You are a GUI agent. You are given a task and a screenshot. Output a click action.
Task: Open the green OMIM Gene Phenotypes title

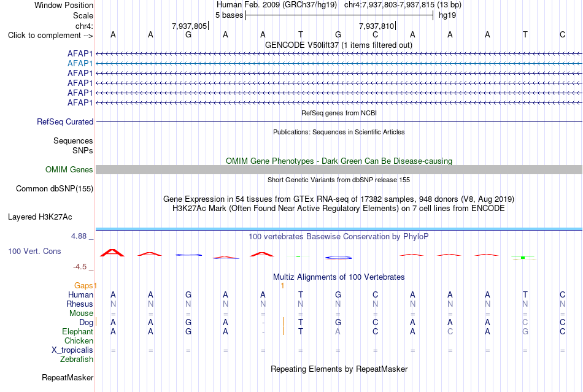point(339,161)
